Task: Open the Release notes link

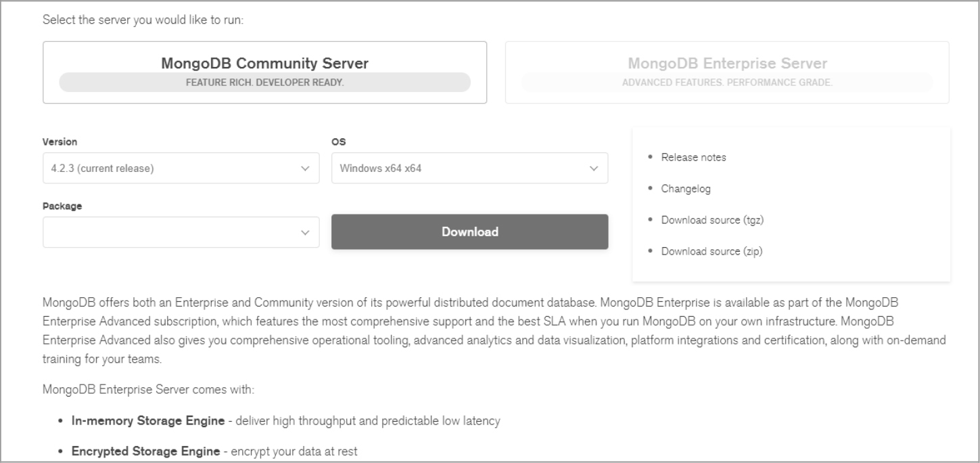Action: 693,157
